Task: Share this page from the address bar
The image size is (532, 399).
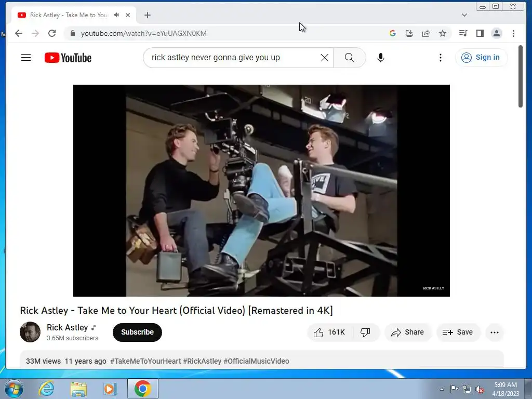Action: pyautogui.click(x=426, y=33)
